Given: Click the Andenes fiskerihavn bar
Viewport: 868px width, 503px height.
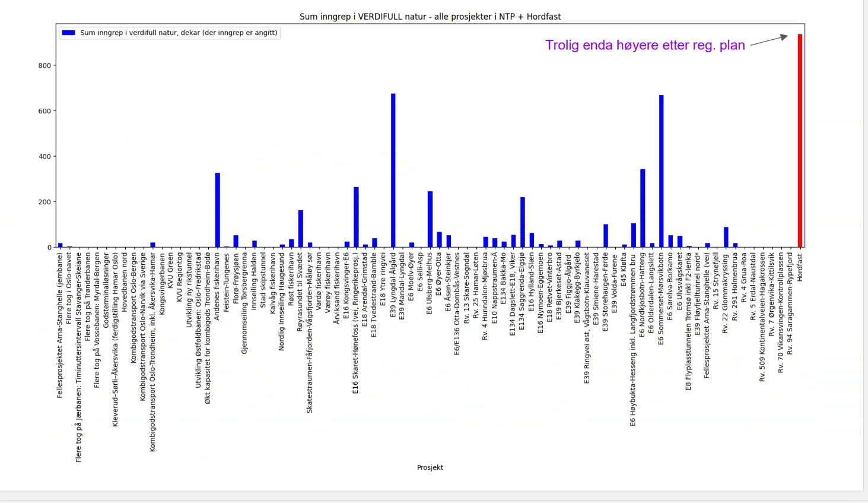Looking at the screenshot, I should coord(218,210).
